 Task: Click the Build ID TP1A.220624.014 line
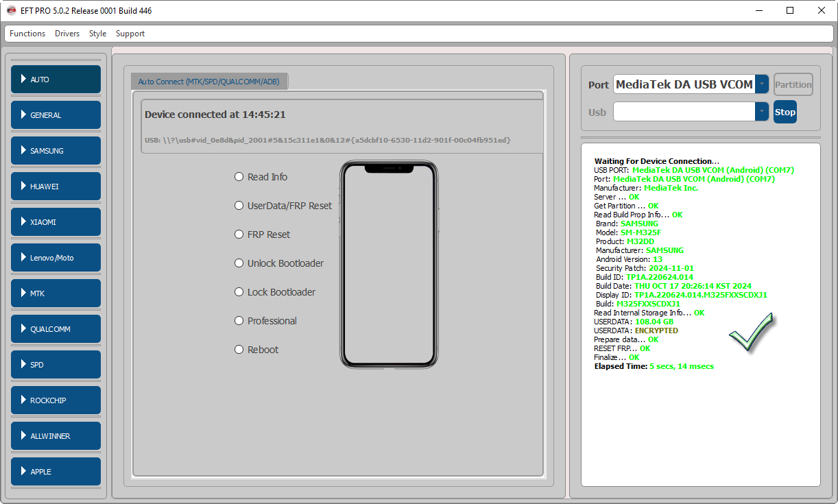coord(645,277)
